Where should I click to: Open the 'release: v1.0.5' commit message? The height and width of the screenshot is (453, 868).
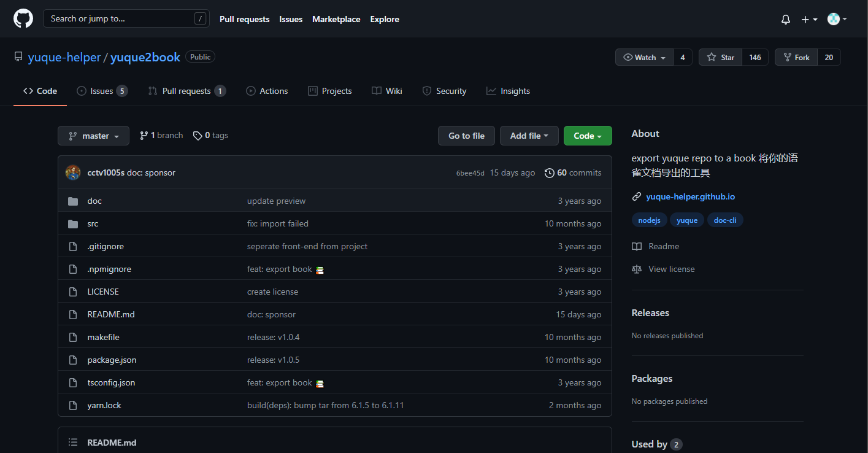tap(273, 360)
